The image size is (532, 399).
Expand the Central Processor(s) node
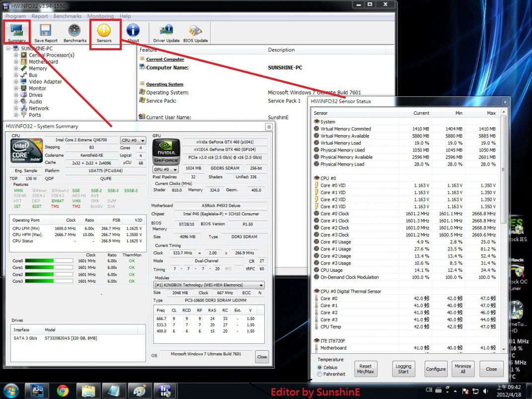pos(15,55)
